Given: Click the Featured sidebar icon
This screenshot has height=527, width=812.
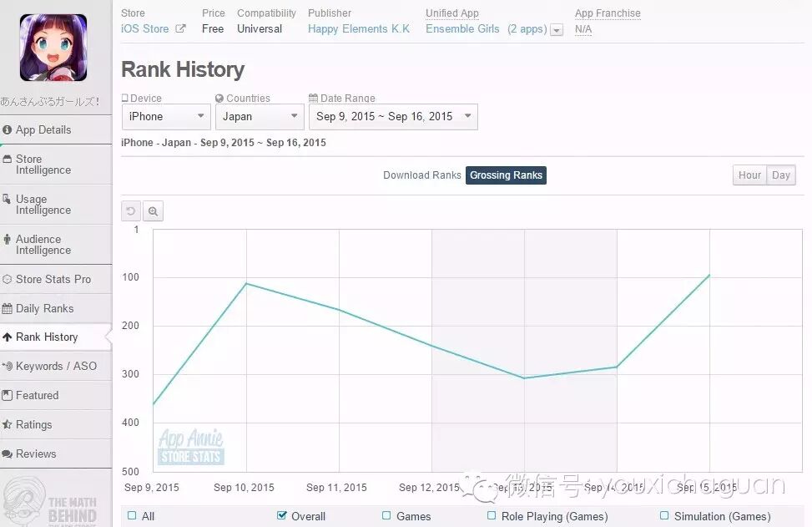Looking at the screenshot, I should pos(8,395).
